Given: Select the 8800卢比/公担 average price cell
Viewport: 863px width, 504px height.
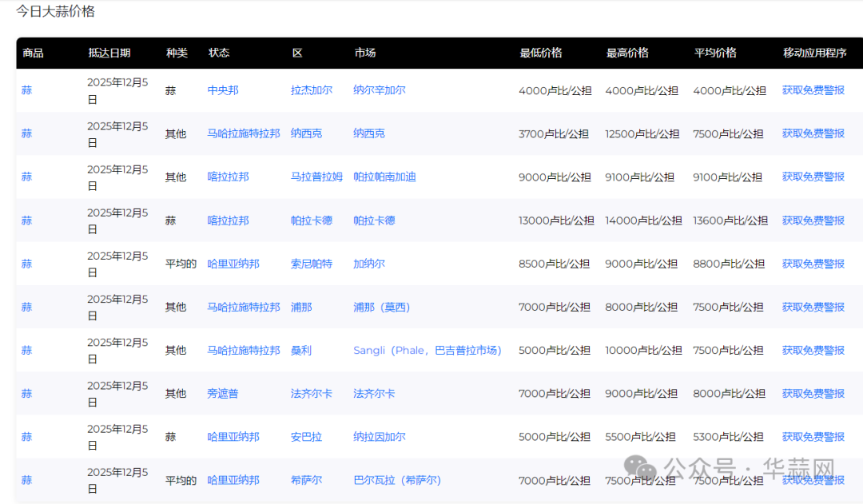Looking at the screenshot, I should coord(729,264).
